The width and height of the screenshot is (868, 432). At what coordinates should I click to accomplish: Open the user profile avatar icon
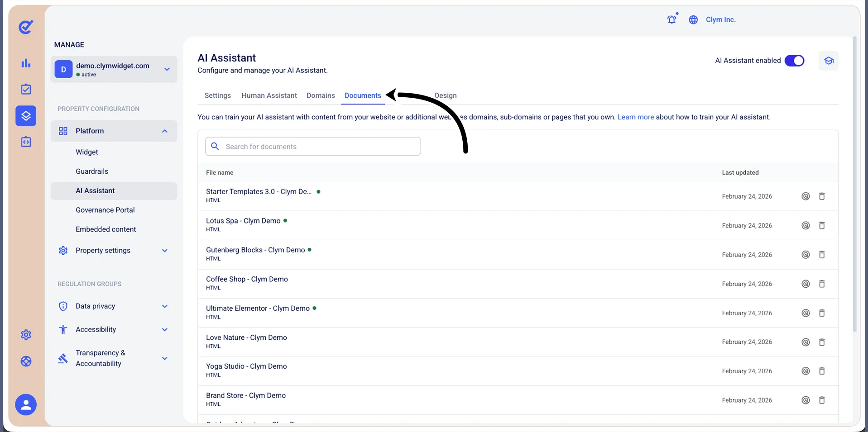point(26,404)
